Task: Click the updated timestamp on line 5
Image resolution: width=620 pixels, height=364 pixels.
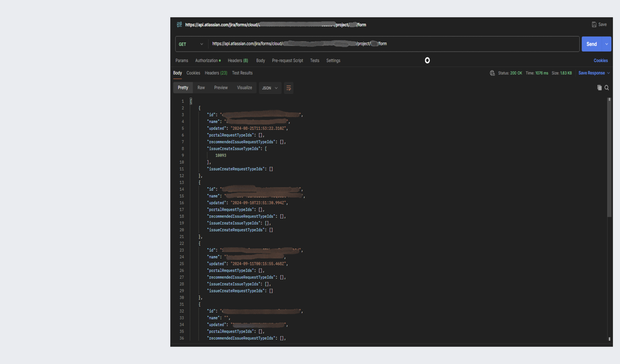Action: (x=259, y=128)
